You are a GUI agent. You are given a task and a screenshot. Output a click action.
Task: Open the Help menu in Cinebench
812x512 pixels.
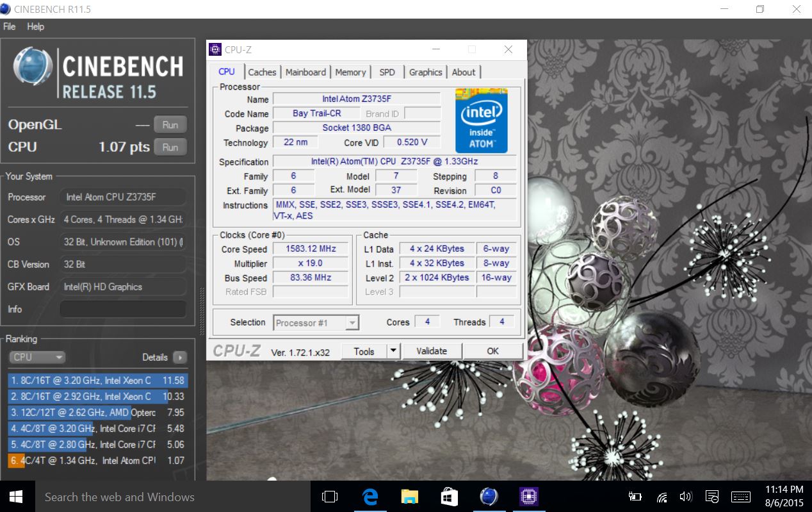pyautogui.click(x=36, y=26)
